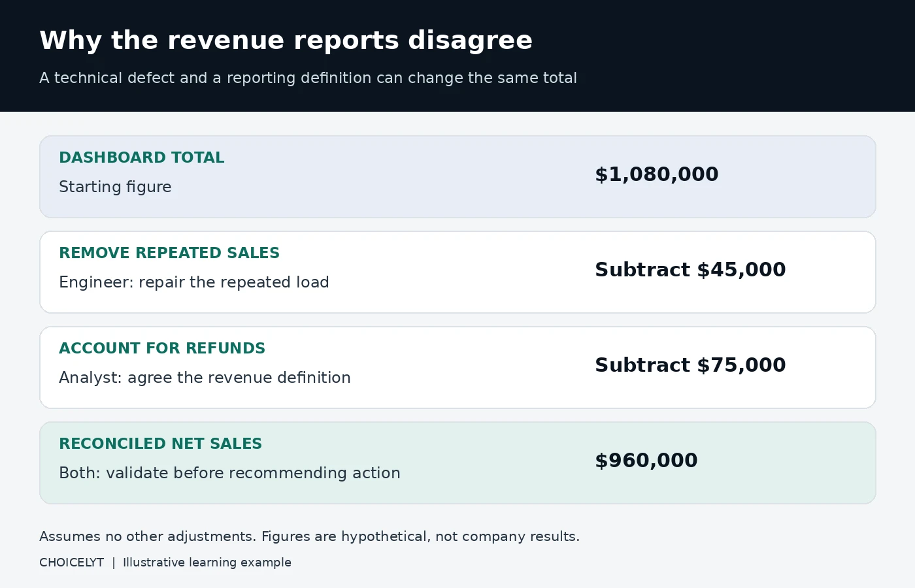Select the subtitle about technical defect and reporting definition
The height and width of the screenshot is (588, 915).
click(308, 78)
